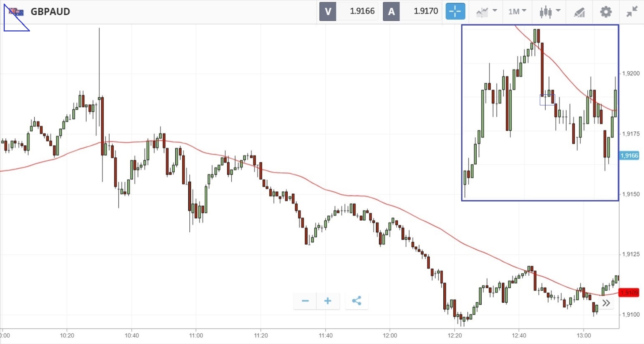The height and width of the screenshot is (344, 644).
Task: Collapse the chart with the shrink arrows
Action: pos(632,12)
